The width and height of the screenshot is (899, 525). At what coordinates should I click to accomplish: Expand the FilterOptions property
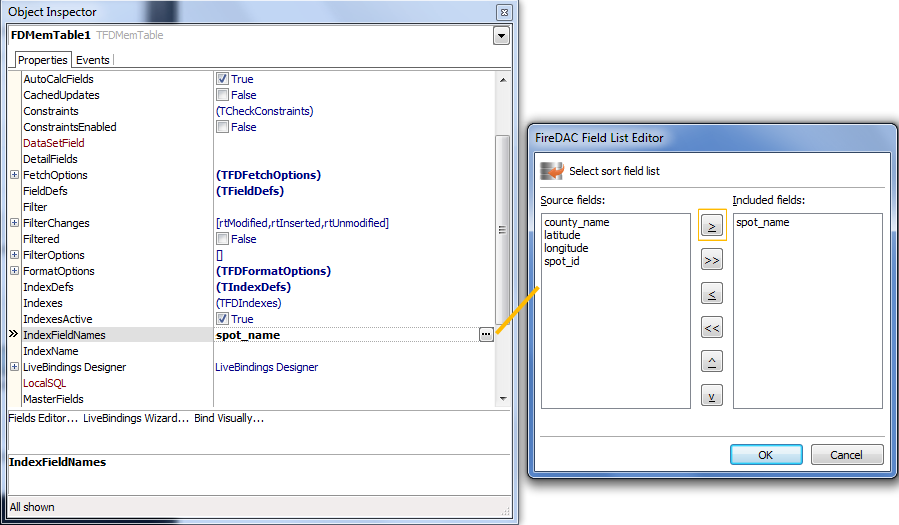click(x=14, y=254)
